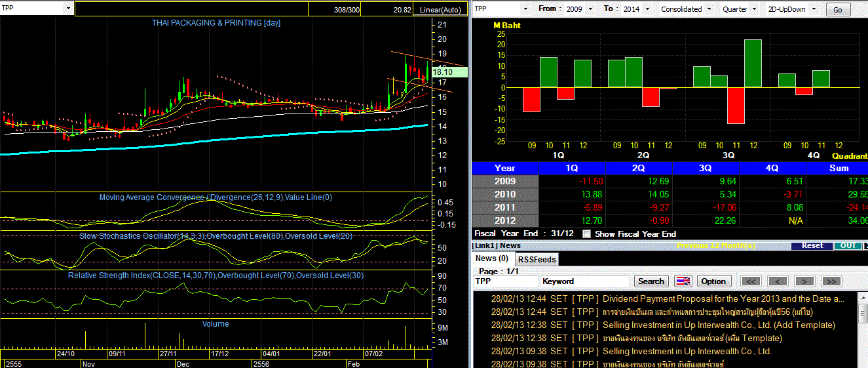Click the Reset button in news header
Image resolution: width=868 pixels, height=368 pixels.
pyautogui.click(x=812, y=245)
